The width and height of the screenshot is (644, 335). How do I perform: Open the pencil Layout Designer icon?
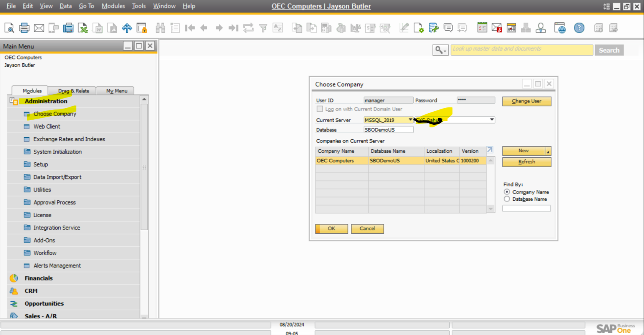404,28
